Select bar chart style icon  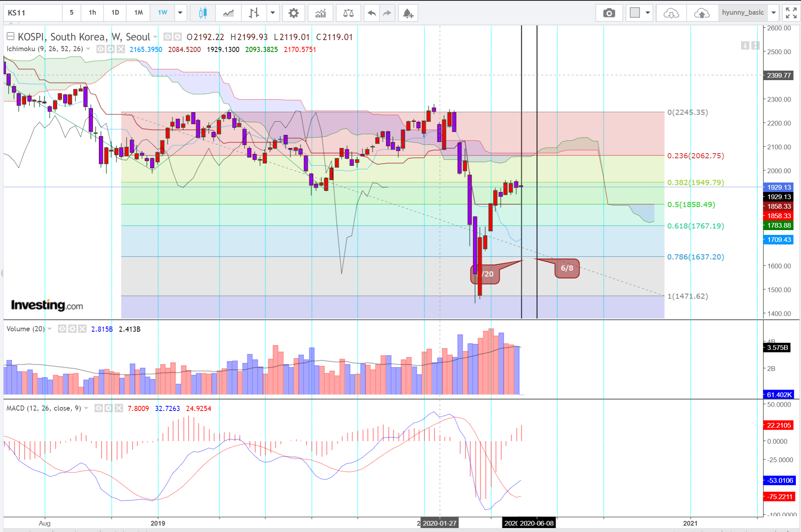click(254, 13)
